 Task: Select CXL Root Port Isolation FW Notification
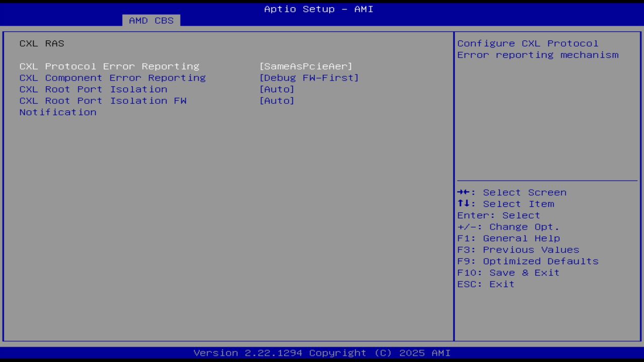[103, 107]
